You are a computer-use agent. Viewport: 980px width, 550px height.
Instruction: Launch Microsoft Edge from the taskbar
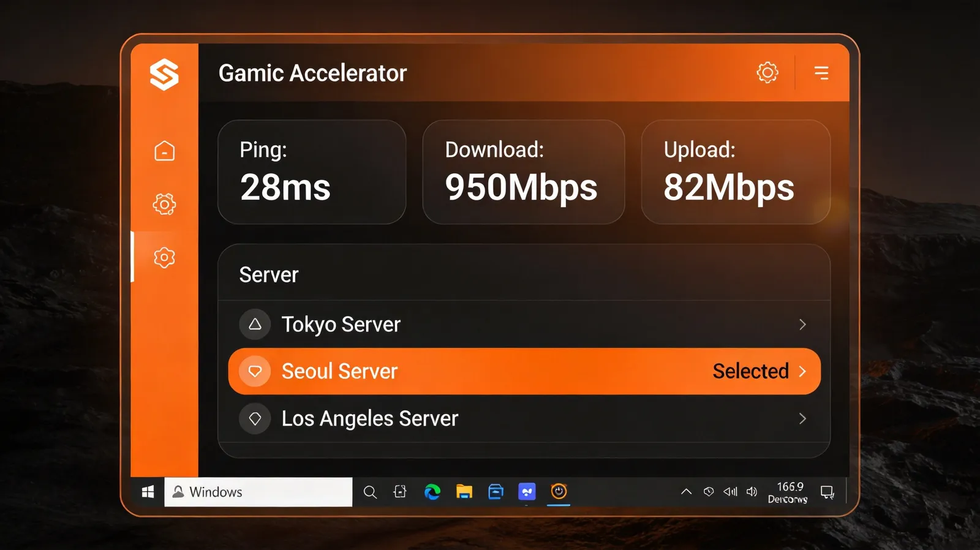(432, 492)
